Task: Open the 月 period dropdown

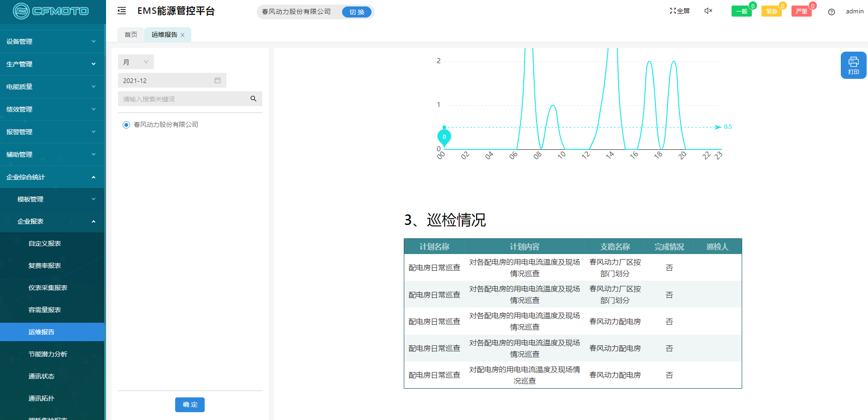Action: (136, 62)
